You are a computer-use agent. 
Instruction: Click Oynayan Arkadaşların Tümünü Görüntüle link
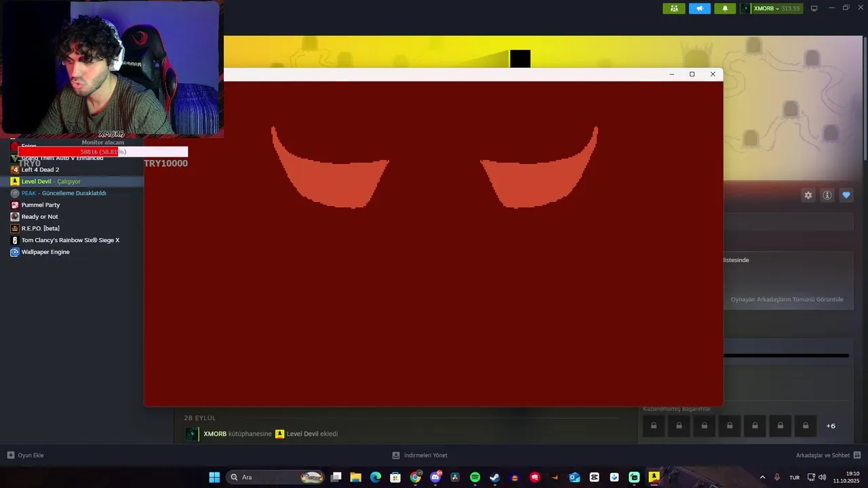787,300
